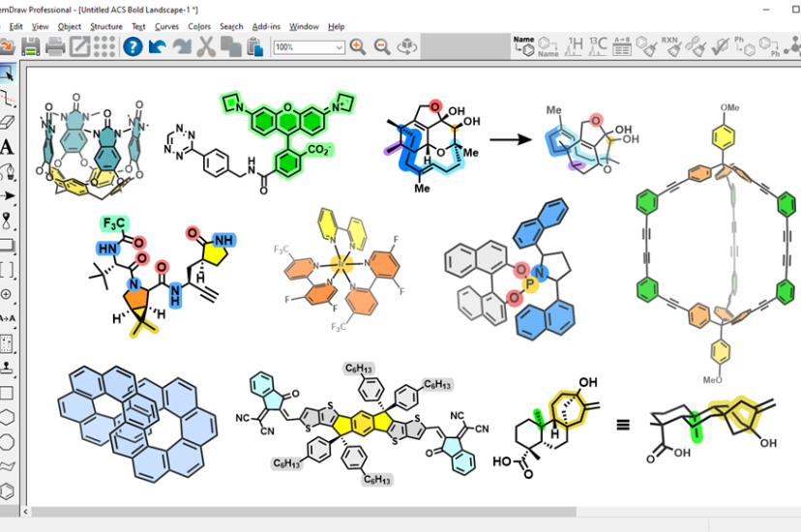Viewport: 801px width, 532px height.
Task: Predict 1H NMR spectrum
Action: pos(575,46)
